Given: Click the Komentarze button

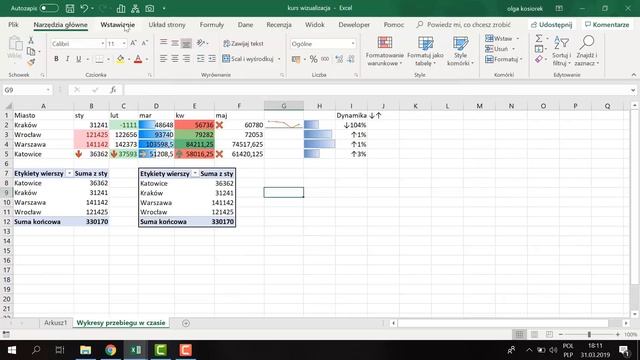Looking at the screenshot, I should tap(607, 25).
